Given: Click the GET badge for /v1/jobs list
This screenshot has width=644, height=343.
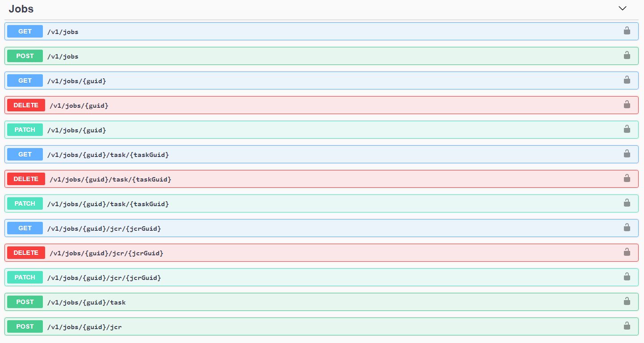Looking at the screenshot, I should (25, 31).
